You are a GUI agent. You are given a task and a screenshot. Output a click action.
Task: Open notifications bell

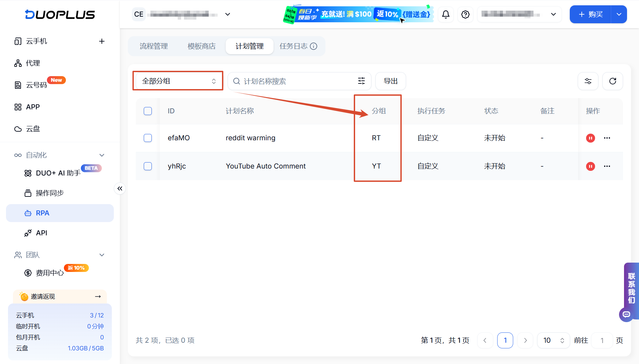pyautogui.click(x=446, y=14)
